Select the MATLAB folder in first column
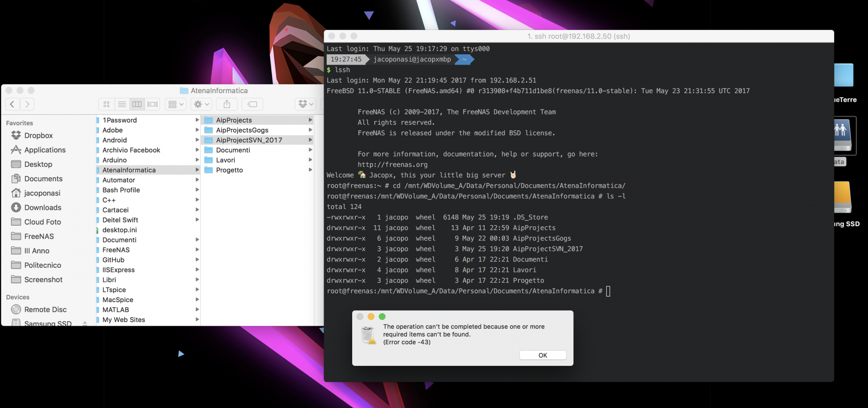The height and width of the screenshot is (408, 868). tap(148, 310)
